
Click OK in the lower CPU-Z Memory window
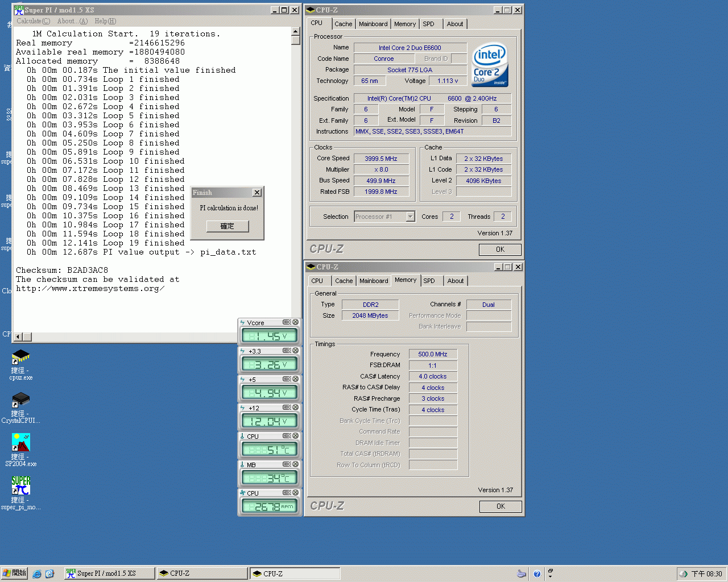pyautogui.click(x=500, y=506)
